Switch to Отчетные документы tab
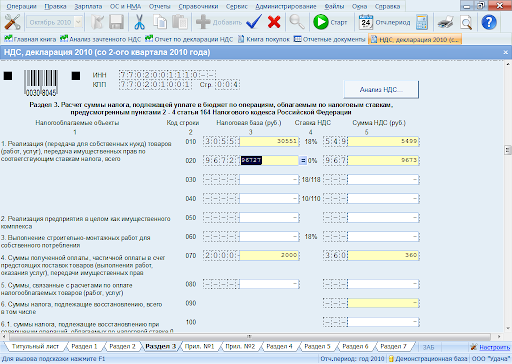This screenshot has width=512, height=364. coord(330,39)
